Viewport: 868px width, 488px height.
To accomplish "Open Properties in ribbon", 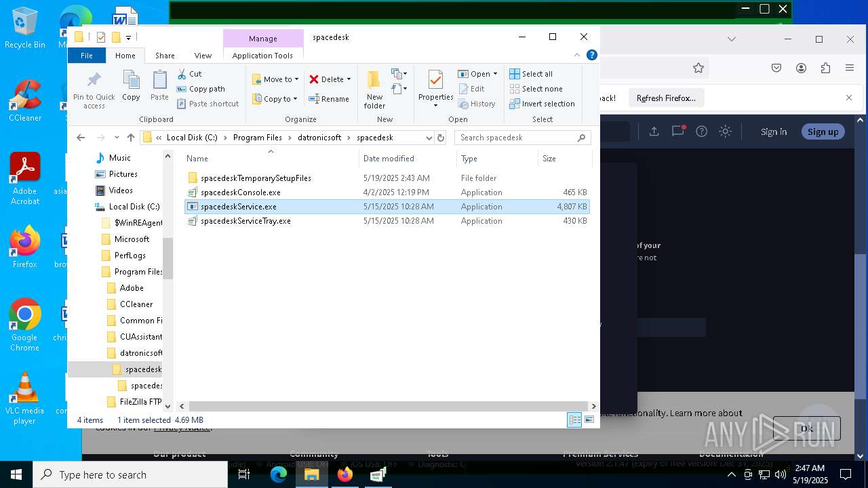I will pyautogui.click(x=435, y=89).
